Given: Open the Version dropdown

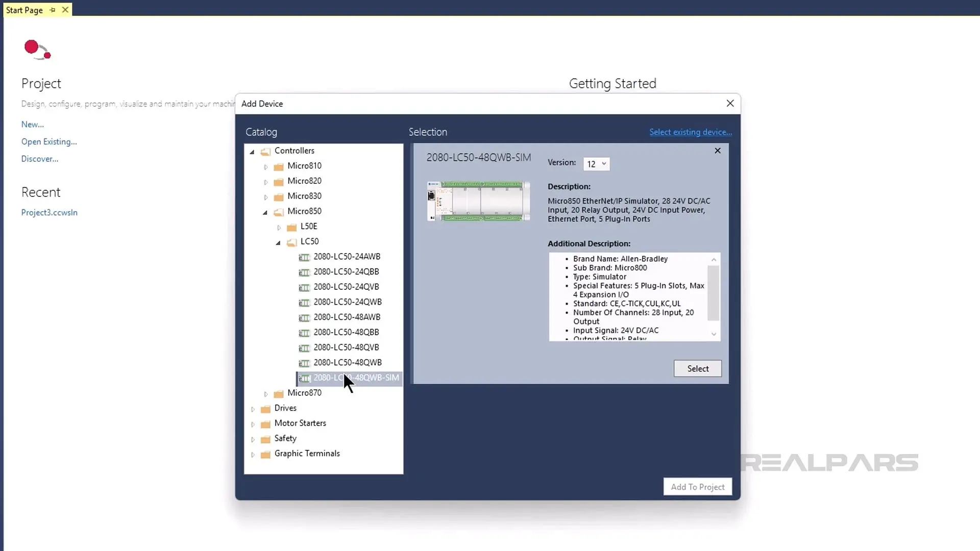Looking at the screenshot, I should click(596, 164).
